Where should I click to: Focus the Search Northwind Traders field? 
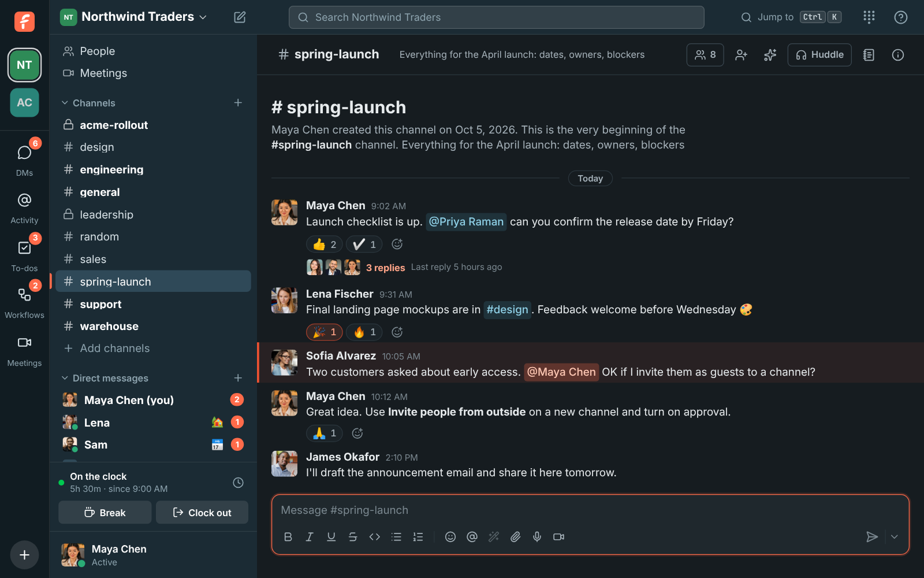tap(496, 17)
